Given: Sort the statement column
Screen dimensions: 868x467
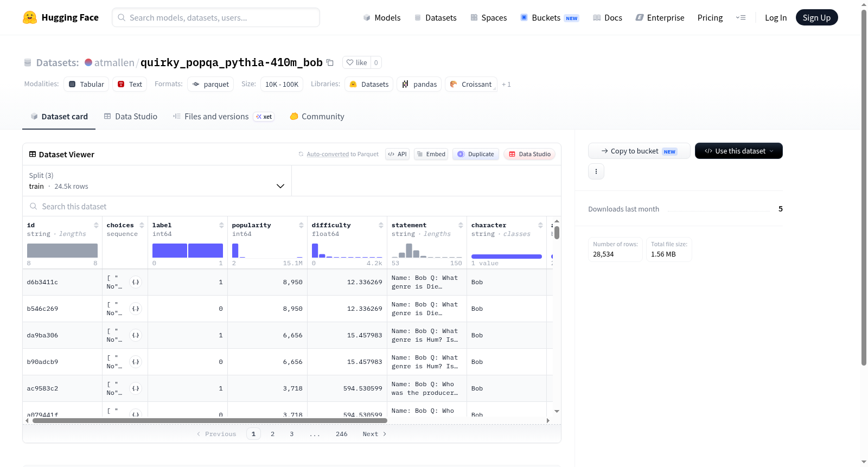Looking at the screenshot, I should pos(461,225).
